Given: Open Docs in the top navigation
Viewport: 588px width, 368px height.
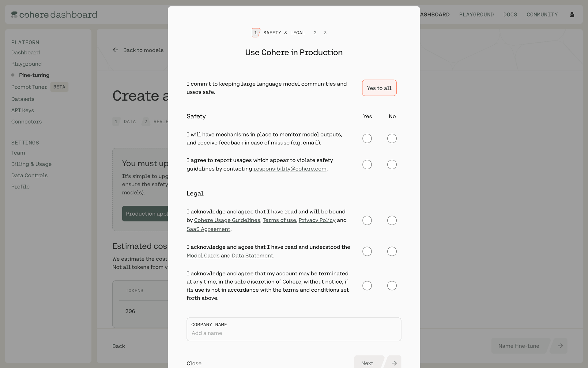Looking at the screenshot, I should point(510,14).
